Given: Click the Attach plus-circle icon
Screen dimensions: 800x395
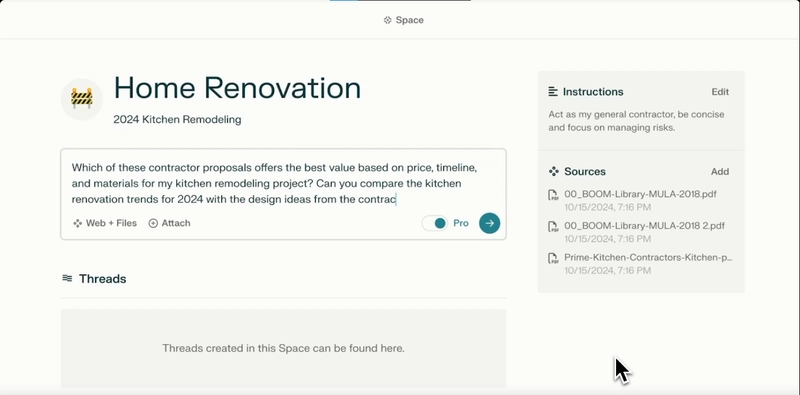Looking at the screenshot, I should (x=153, y=223).
